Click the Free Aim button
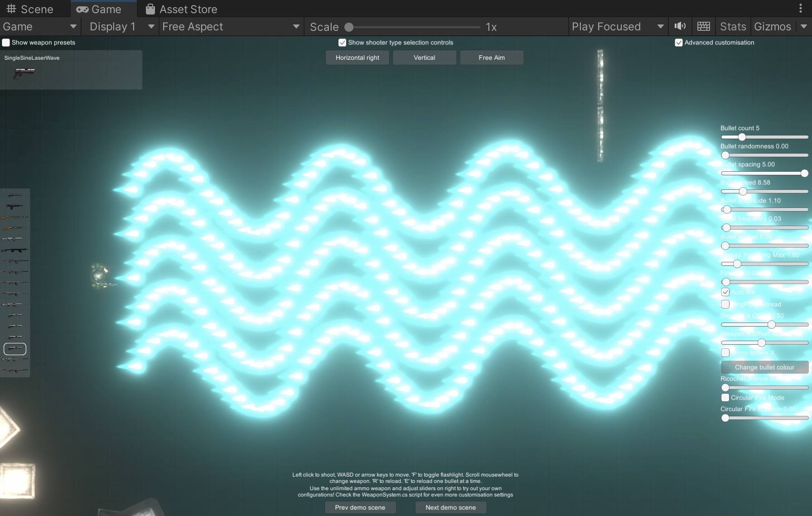 coord(492,58)
